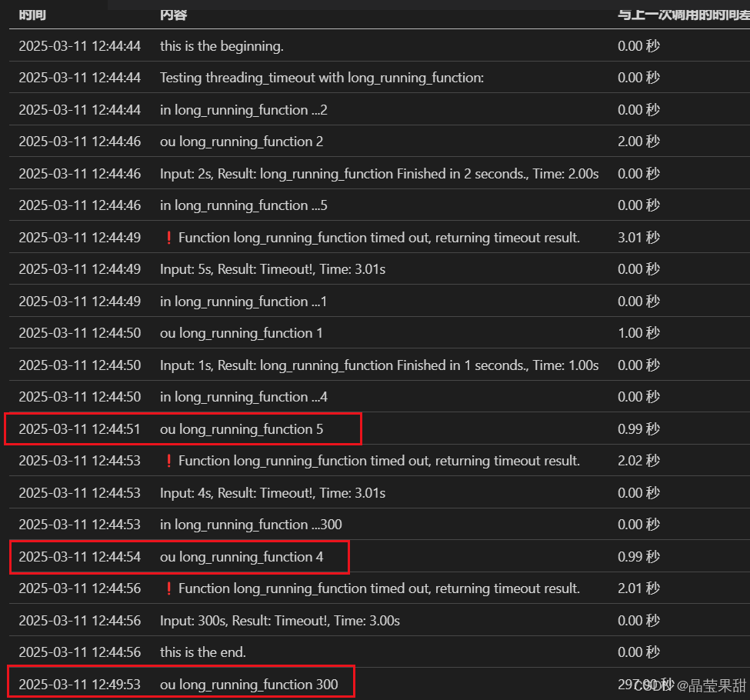Select the 'this is the end.' log message

click(x=203, y=652)
